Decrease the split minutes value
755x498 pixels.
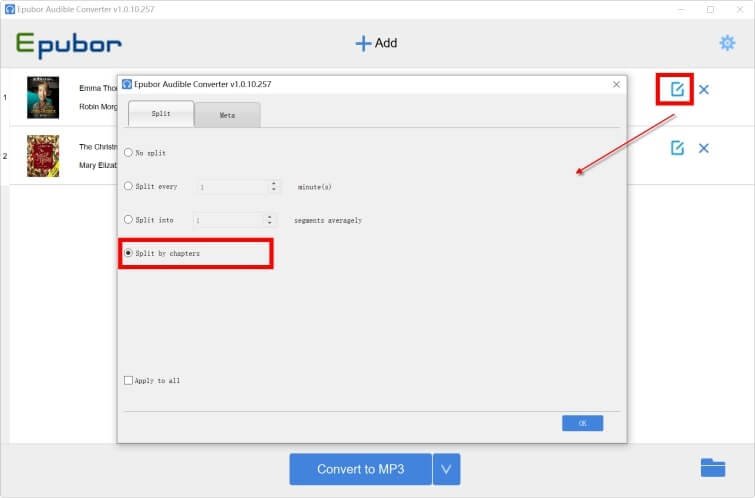tap(273, 189)
